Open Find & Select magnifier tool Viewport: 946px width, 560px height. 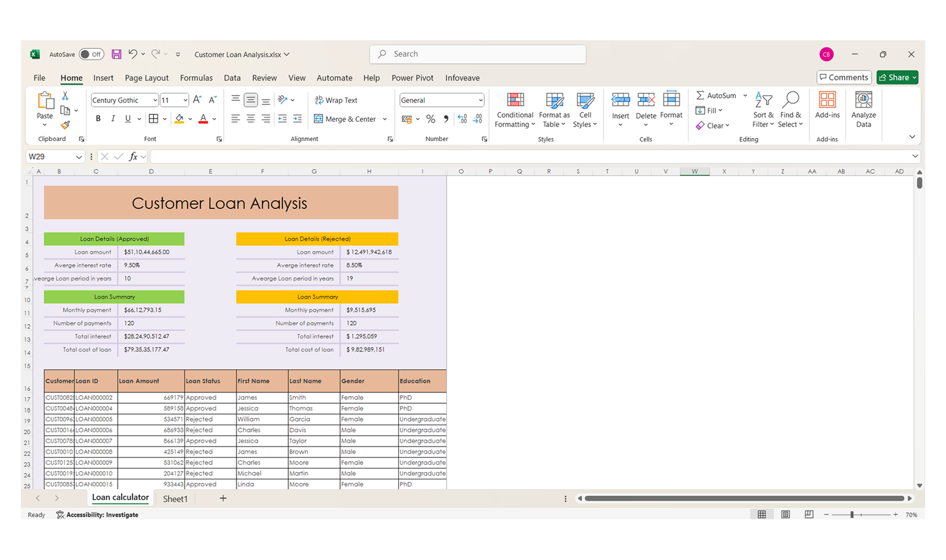[790, 110]
